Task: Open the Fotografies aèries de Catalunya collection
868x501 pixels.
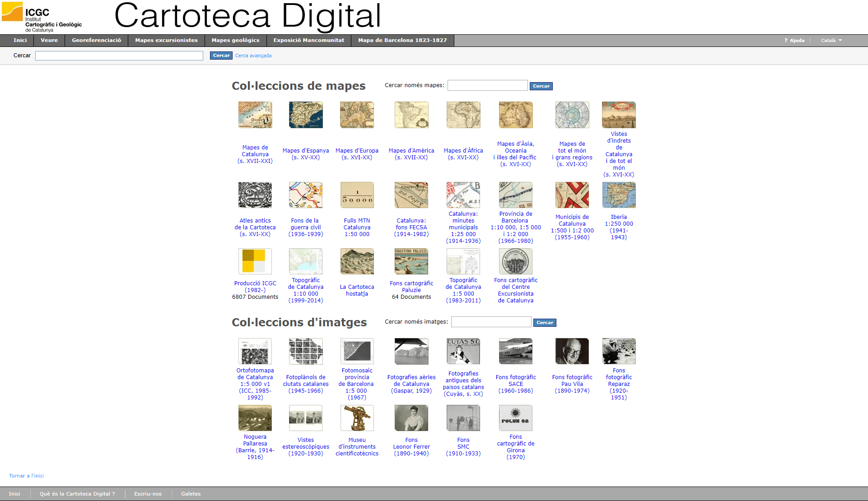Action: pyautogui.click(x=411, y=351)
